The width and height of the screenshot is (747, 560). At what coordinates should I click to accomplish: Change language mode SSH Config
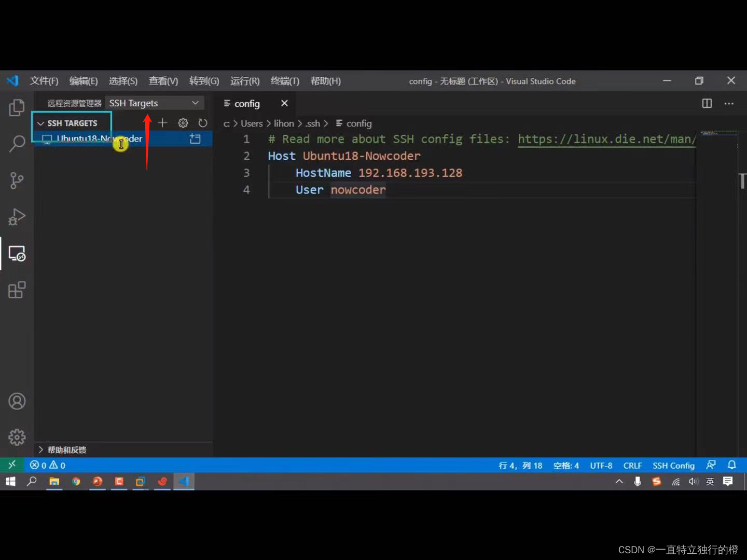pyautogui.click(x=673, y=465)
